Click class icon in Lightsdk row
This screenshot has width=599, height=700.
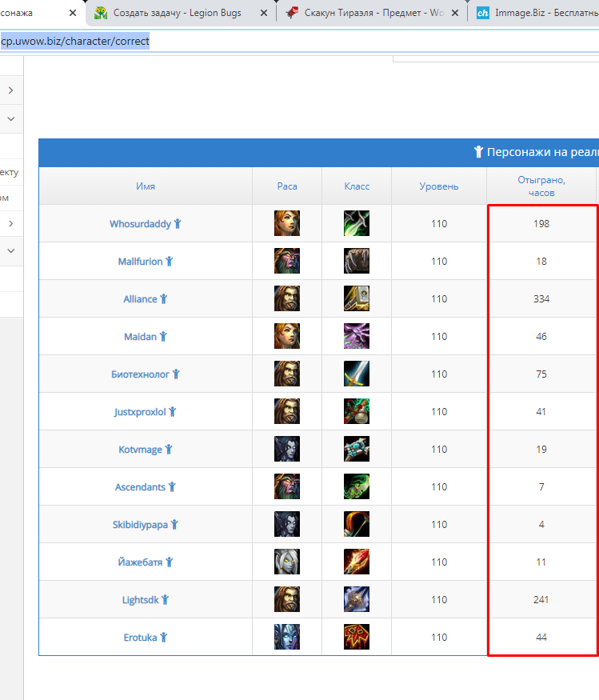(357, 599)
